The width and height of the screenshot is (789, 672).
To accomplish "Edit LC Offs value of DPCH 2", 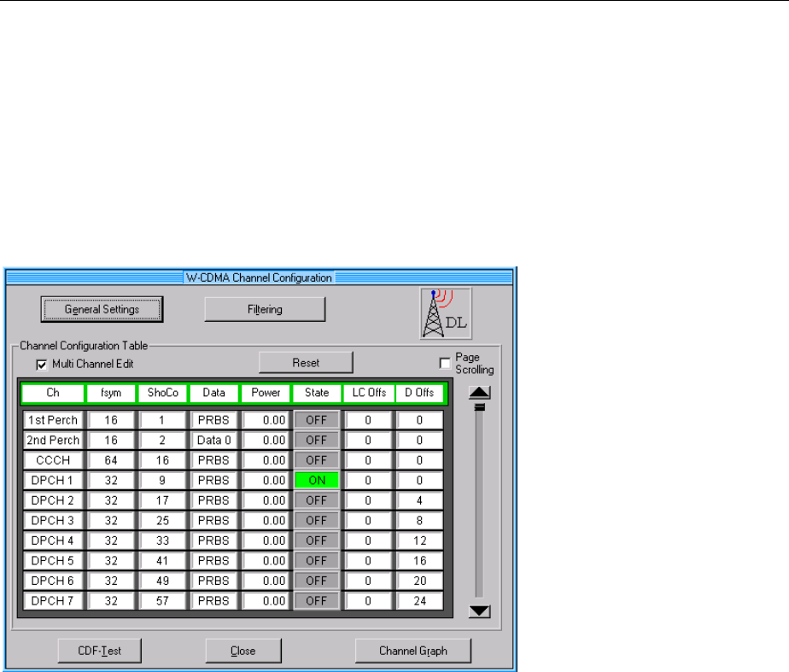I will (x=368, y=500).
